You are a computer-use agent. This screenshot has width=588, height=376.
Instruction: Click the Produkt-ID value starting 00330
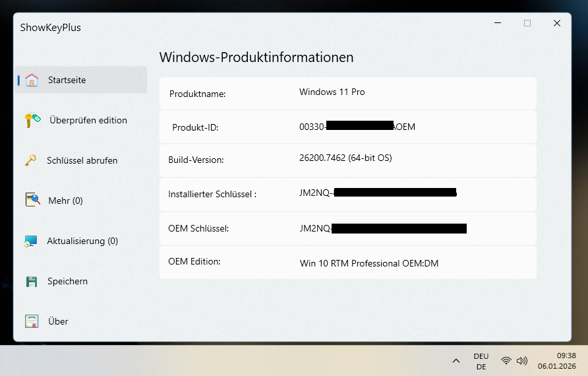pyautogui.click(x=357, y=127)
